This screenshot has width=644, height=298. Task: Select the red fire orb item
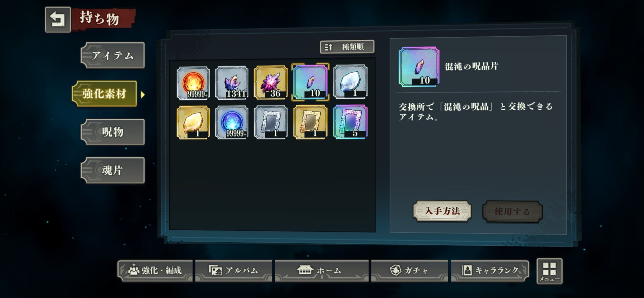coord(193,83)
